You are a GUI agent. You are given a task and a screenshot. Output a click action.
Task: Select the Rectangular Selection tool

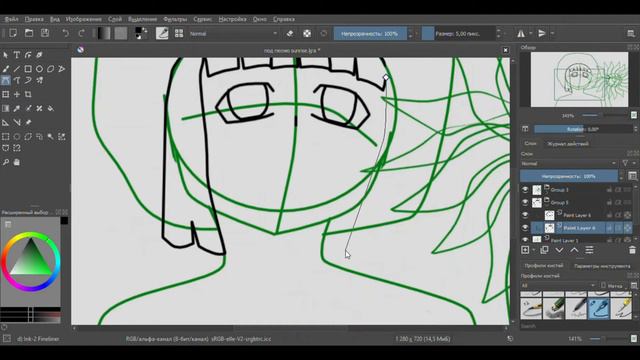coord(6,136)
